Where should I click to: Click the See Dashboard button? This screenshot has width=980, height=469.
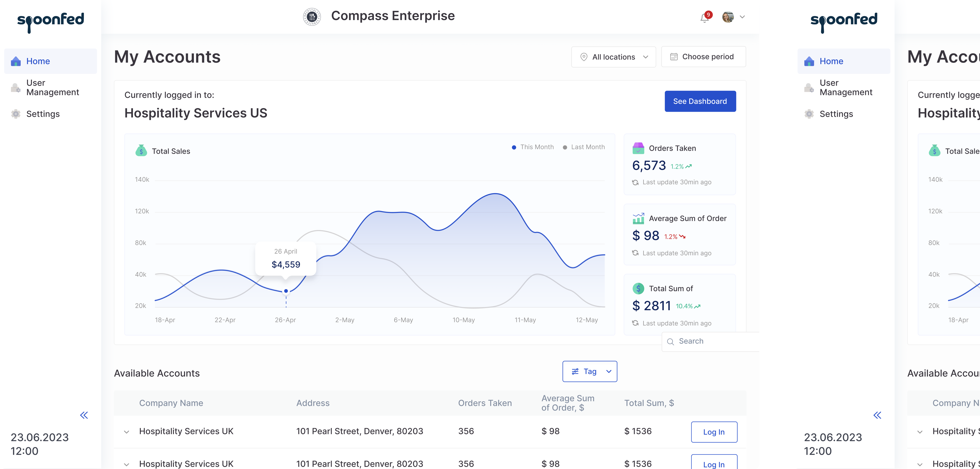pyautogui.click(x=700, y=101)
